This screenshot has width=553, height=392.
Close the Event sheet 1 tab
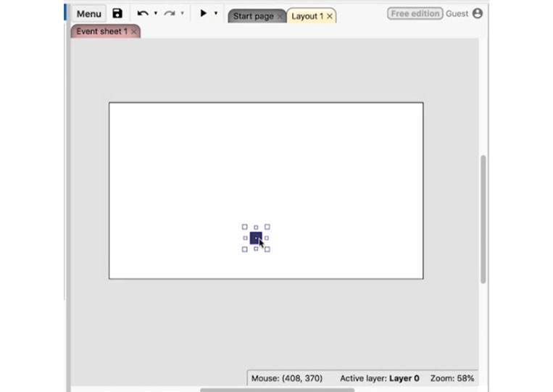133,32
